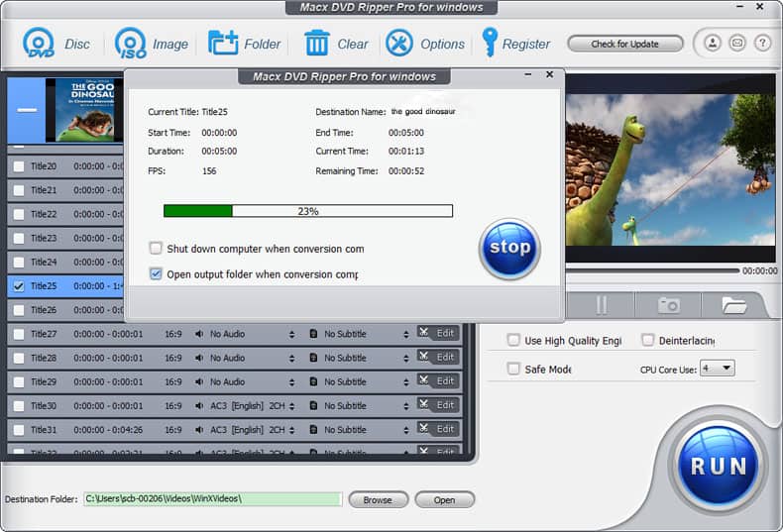Open the add Folder tool
The image size is (783, 532).
point(223,44)
